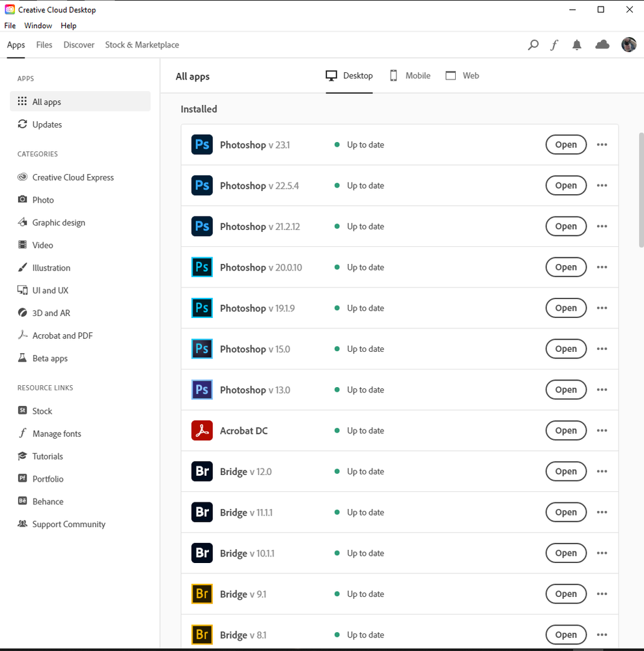Open Bridge v 10.1.1
Viewport: 644px width, 651px height.
click(x=566, y=553)
